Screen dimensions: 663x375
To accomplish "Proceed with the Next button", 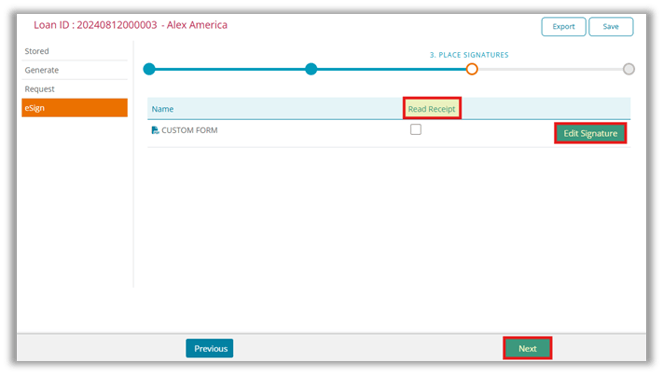I will 527,348.
